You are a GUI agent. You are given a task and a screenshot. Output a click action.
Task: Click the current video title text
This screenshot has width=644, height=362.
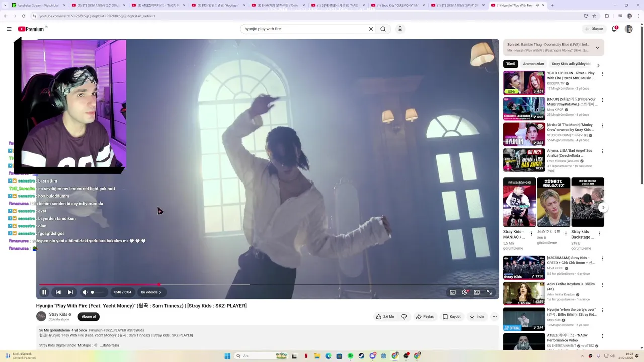[141, 306]
